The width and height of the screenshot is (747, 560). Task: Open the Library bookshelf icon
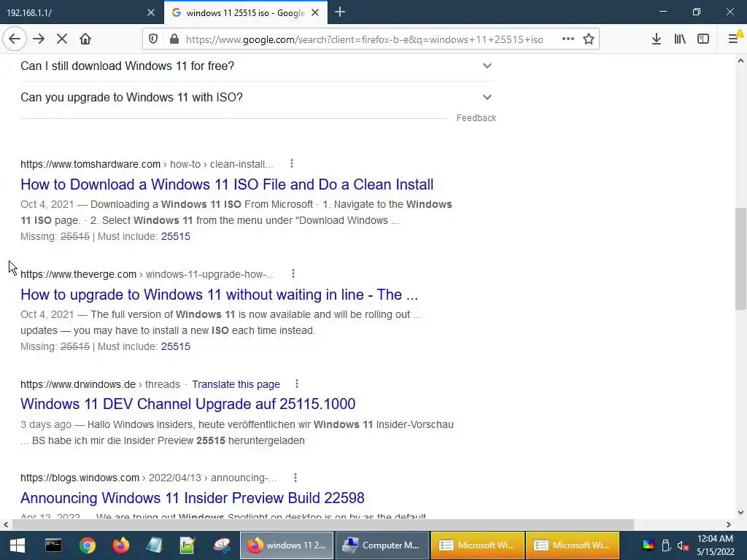click(x=680, y=39)
